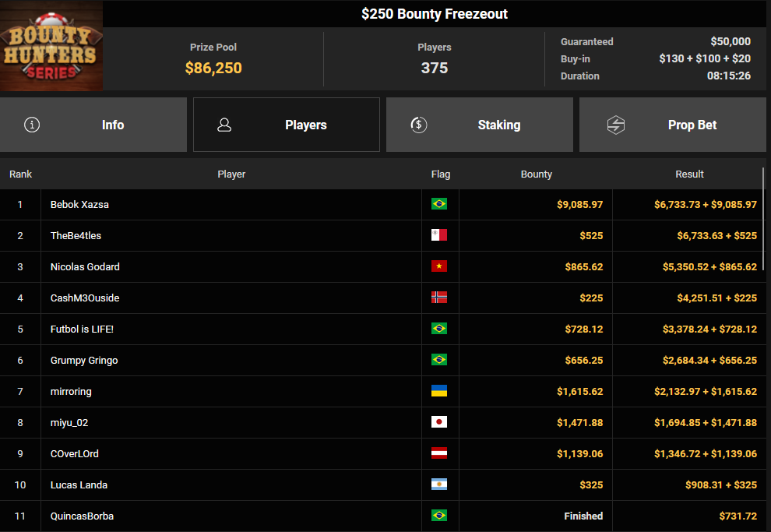Click the Players person icon
This screenshot has height=532, width=771.
224,125
